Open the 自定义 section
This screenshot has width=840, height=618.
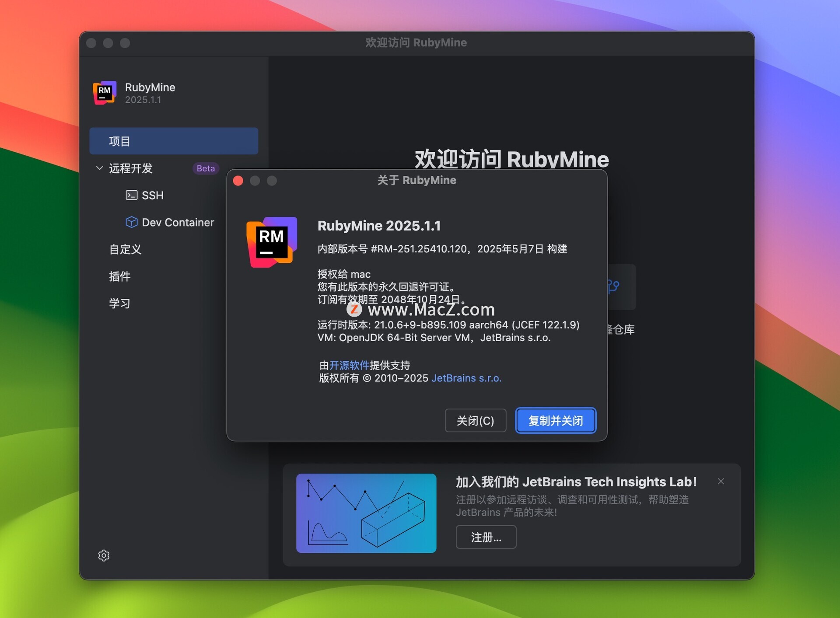125,249
